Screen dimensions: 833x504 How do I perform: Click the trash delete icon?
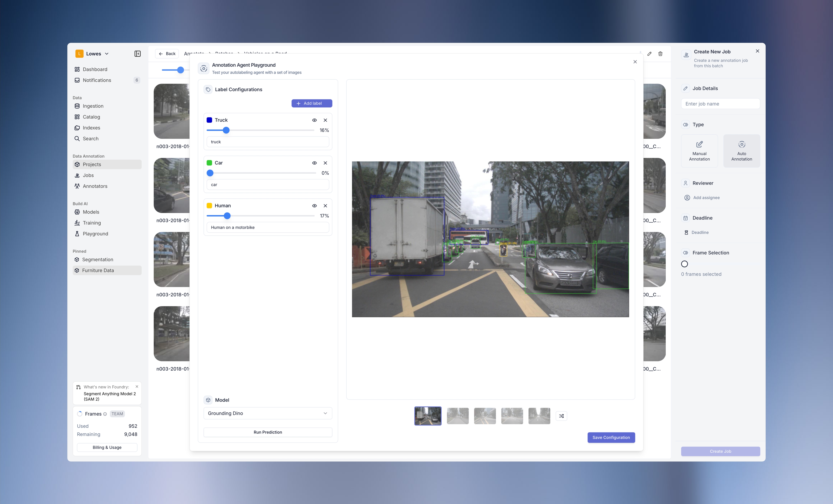tap(660, 54)
